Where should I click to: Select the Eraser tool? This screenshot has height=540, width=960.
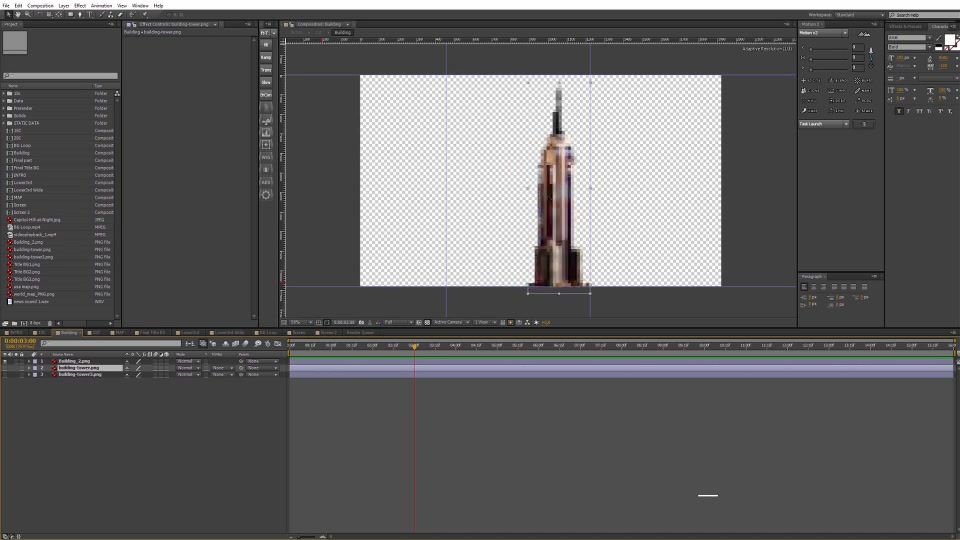[120, 15]
